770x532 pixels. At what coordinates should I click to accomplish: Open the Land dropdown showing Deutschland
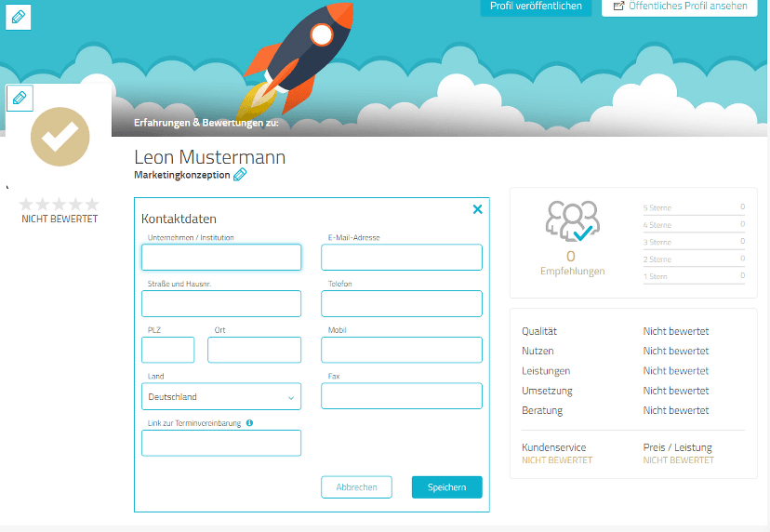[221, 397]
